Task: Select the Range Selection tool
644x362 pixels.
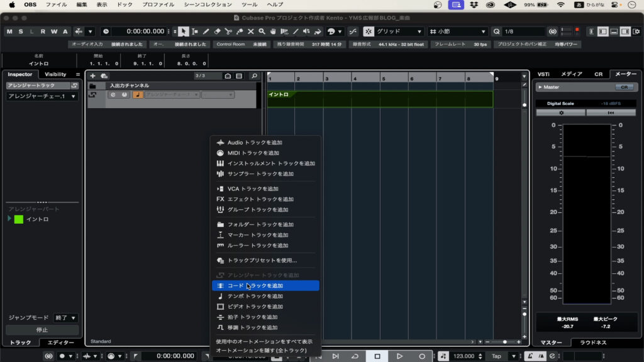Action: point(195,31)
